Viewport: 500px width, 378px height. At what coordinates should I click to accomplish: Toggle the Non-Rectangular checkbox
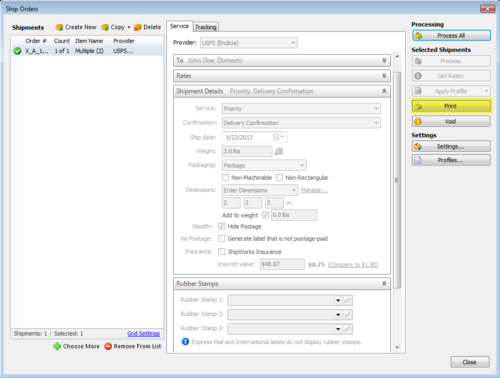coord(279,177)
